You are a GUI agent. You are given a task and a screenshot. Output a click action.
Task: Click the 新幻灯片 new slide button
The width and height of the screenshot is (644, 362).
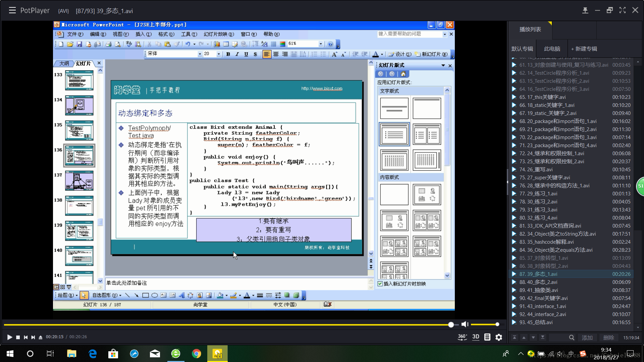[431, 54]
